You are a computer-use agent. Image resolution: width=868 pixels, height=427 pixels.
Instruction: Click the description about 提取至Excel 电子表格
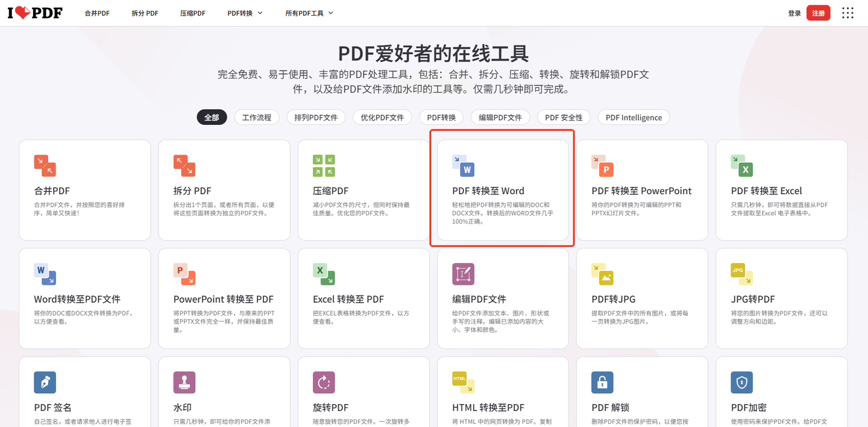coord(779,209)
